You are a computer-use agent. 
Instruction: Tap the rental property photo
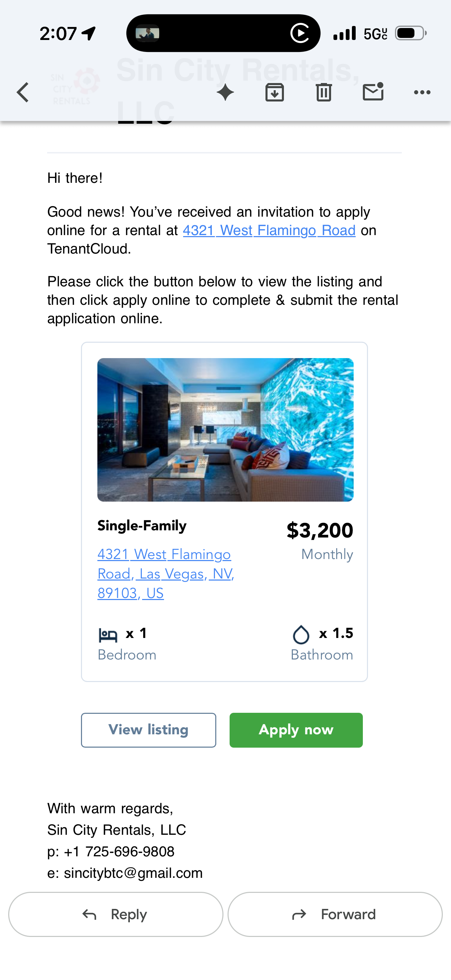(x=225, y=430)
